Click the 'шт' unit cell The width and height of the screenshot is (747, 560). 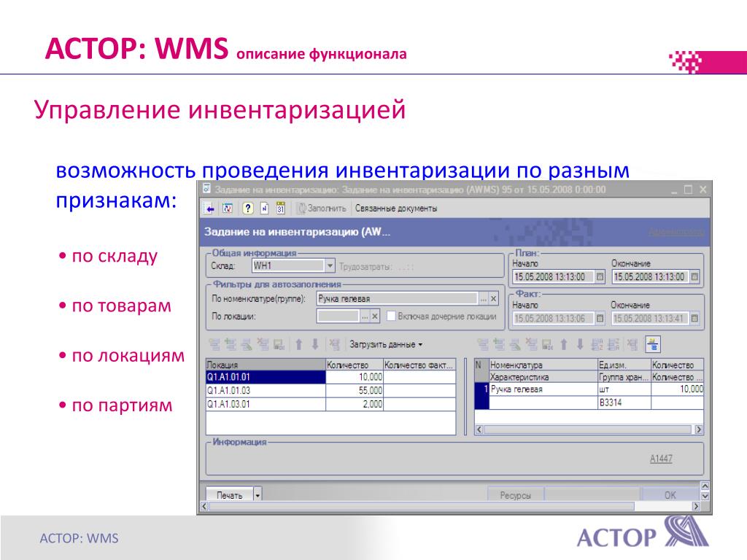pyautogui.click(x=624, y=389)
